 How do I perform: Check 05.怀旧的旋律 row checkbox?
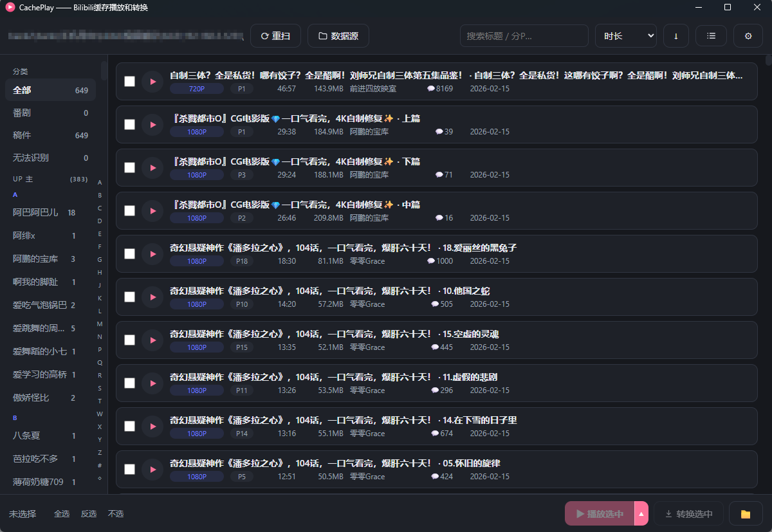[x=129, y=470]
